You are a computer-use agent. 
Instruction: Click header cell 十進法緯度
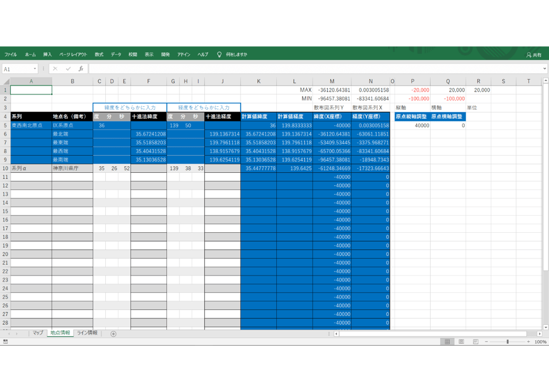coord(149,116)
